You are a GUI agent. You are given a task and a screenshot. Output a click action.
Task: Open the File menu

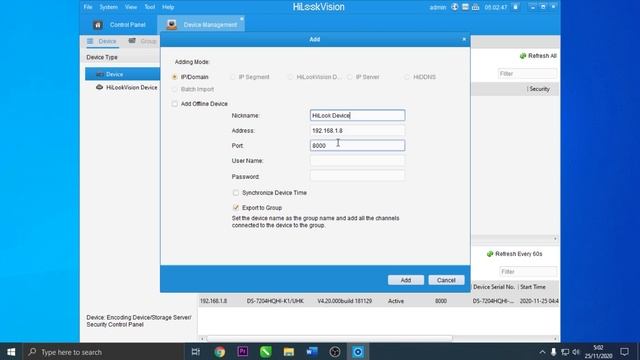pyautogui.click(x=88, y=7)
